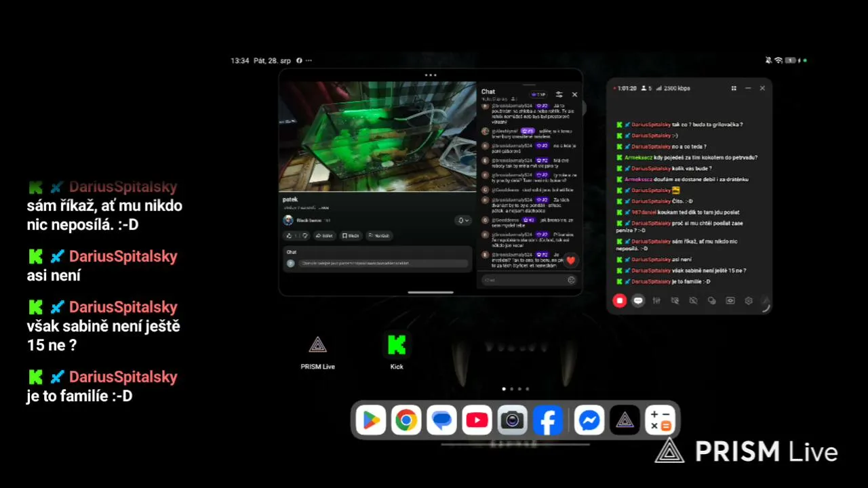Click the aquarium video player
Screen dimensions: 868x488
377,136
